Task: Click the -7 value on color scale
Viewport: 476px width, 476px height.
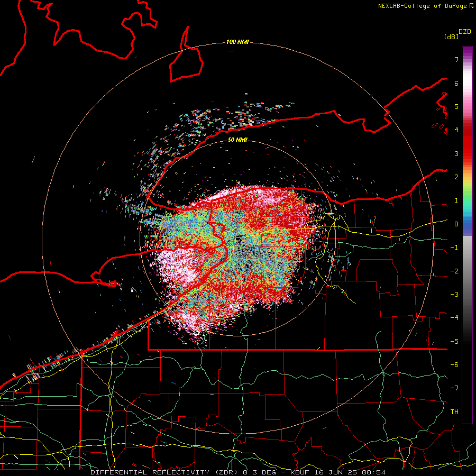Action: 454,388
